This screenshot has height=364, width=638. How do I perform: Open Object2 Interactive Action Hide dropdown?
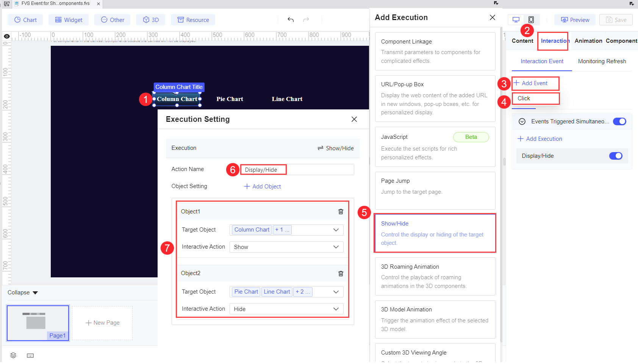pos(286,309)
